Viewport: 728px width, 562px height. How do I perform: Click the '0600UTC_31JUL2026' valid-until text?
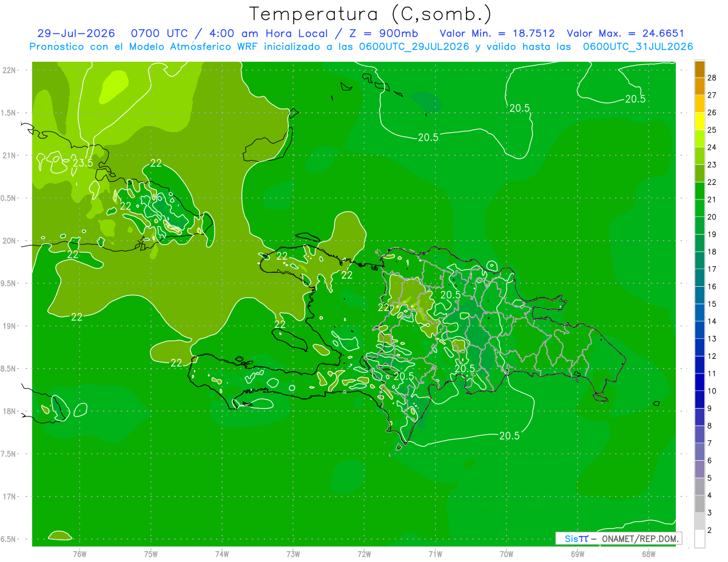click(x=638, y=47)
